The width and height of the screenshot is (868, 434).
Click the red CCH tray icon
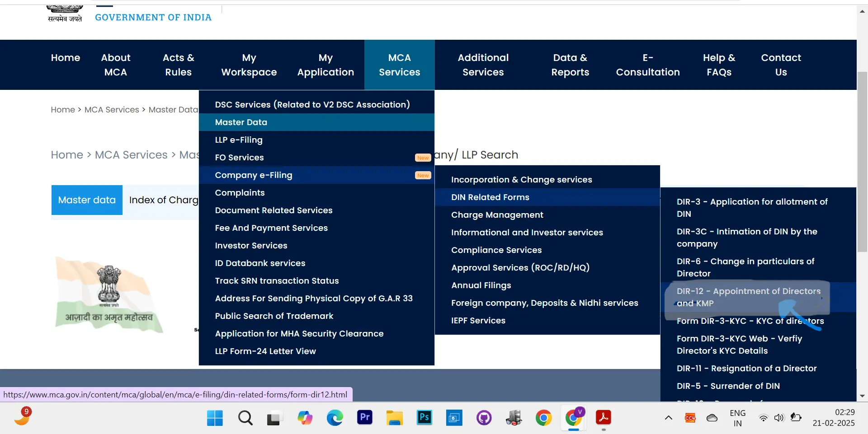click(x=690, y=418)
